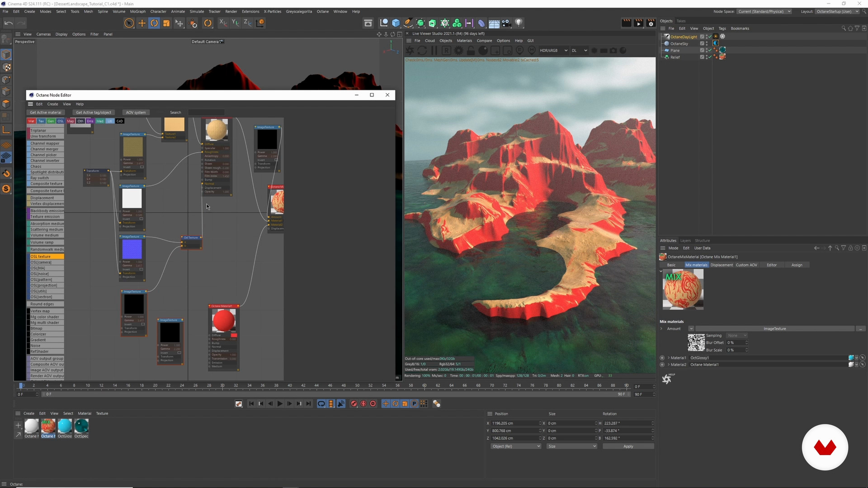Open the Size mode dropdown in coordinates

tap(572, 446)
